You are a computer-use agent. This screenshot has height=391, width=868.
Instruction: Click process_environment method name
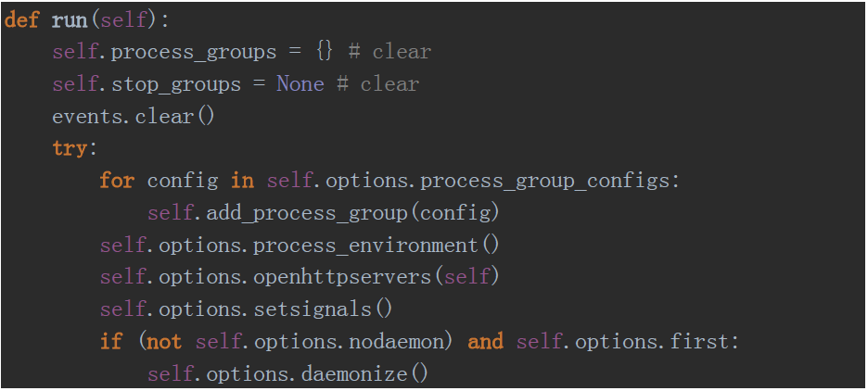click(365, 246)
